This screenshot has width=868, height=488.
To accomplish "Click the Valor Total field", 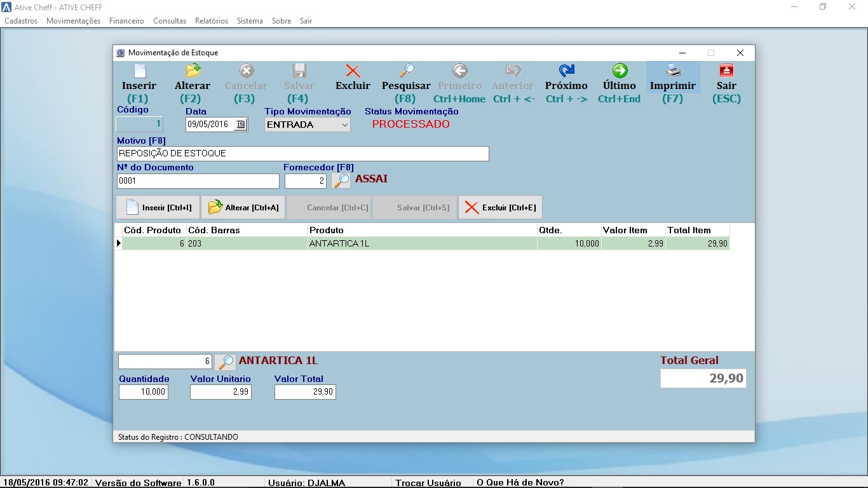I will [x=305, y=392].
